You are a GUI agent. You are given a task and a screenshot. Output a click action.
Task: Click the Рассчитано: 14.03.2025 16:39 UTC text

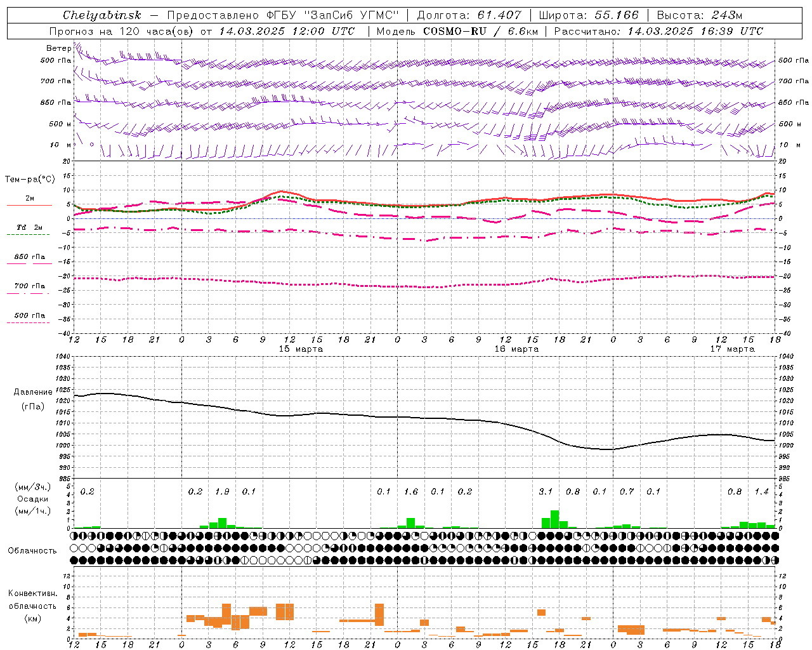(x=658, y=31)
